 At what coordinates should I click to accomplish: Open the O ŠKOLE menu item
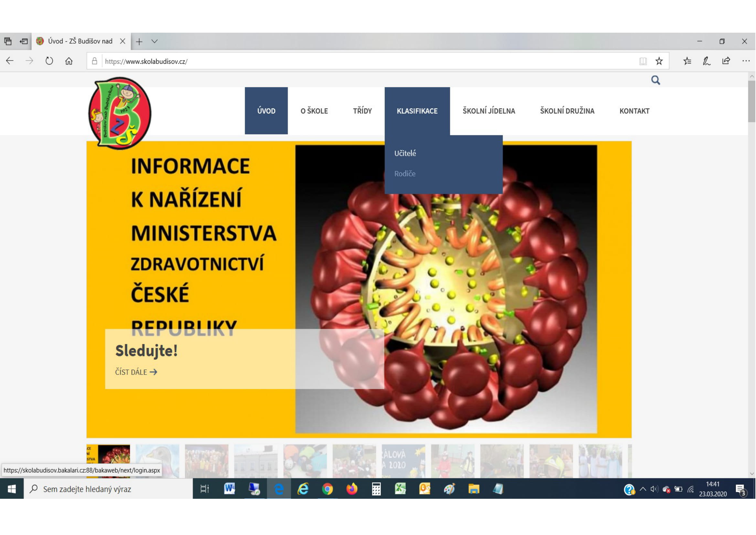click(314, 111)
